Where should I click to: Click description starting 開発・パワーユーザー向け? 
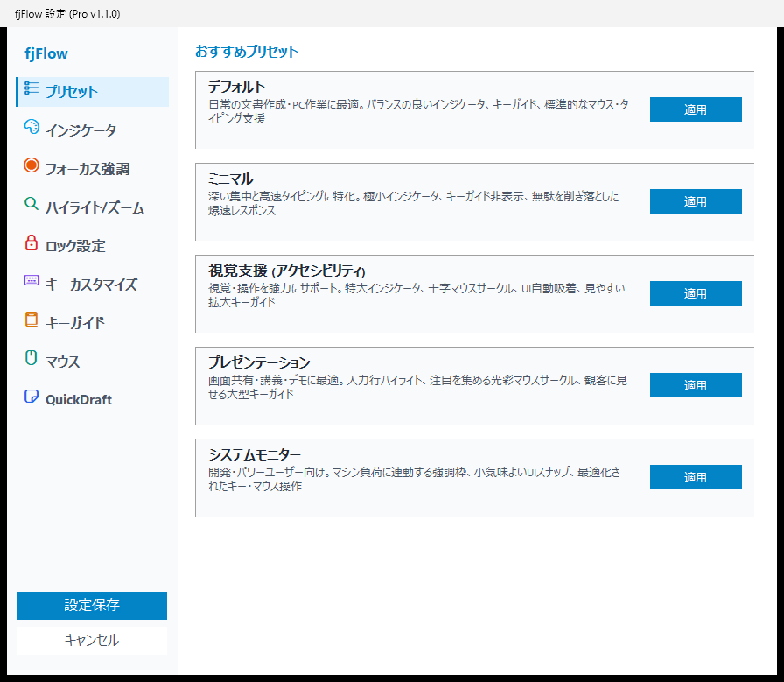tap(414, 479)
